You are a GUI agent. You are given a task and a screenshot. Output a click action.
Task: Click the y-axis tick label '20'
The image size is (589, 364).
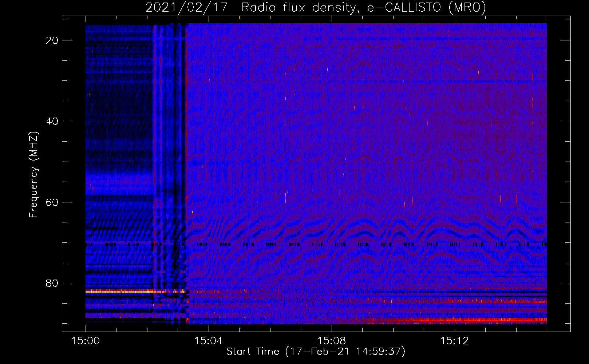click(52, 40)
